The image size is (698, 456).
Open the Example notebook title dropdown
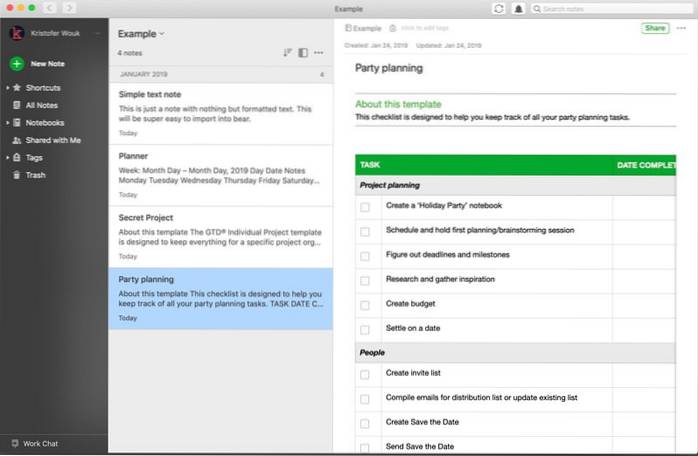(x=141, y=34)
